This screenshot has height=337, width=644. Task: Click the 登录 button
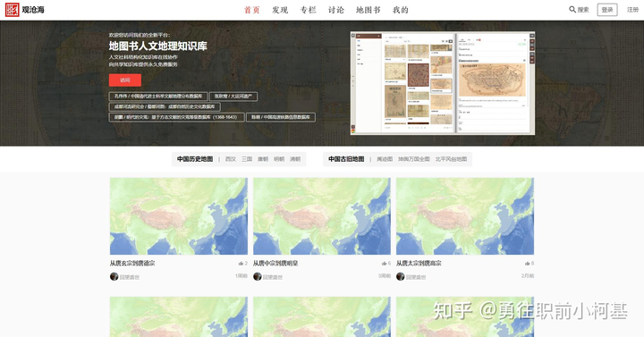607,10
